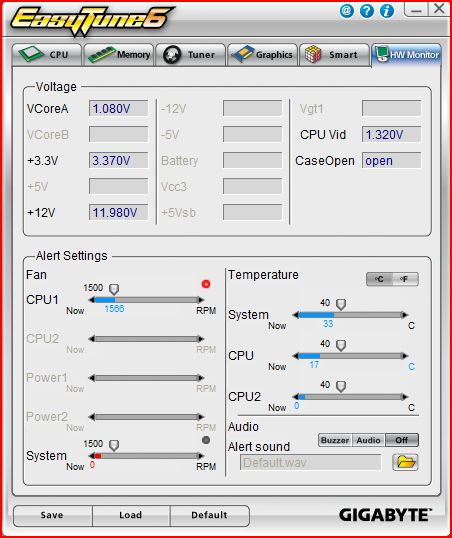The width and height of the screenshot is (452, 538).
Task: Open help via question mark icon
Action: pos(367,11)
